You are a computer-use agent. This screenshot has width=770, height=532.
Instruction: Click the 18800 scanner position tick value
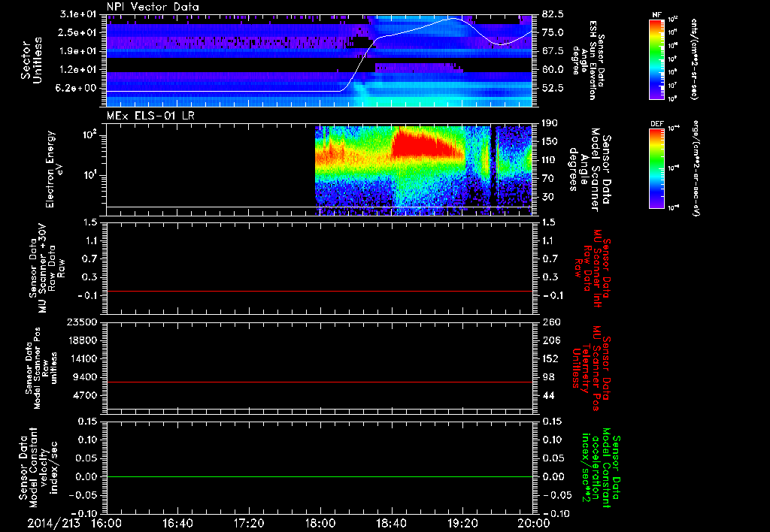(83, 340)
